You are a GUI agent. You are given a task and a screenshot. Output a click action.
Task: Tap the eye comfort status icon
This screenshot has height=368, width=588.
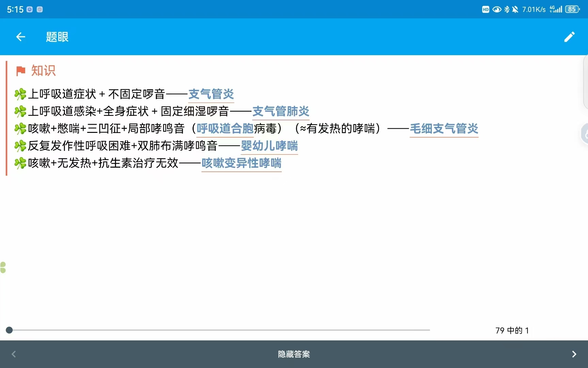(497, 9)
